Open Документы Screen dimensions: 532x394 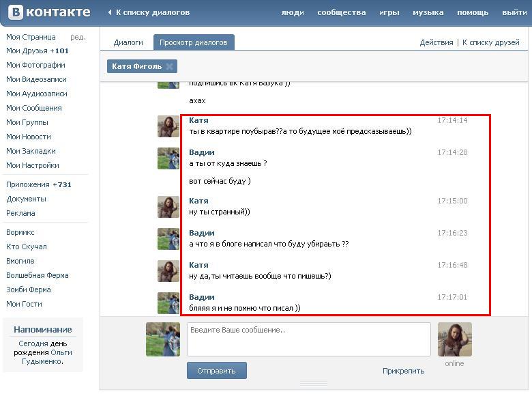click(26, 199)
